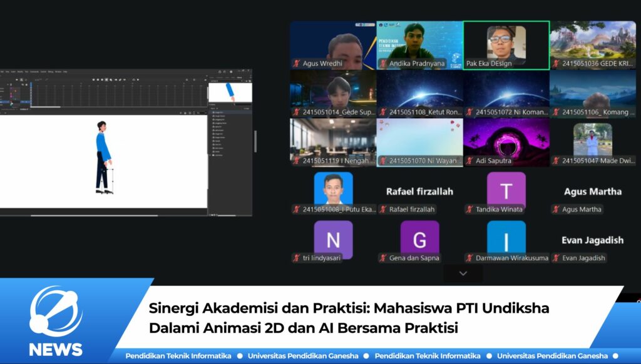This screenshot has height=364, width=641.
Task: Click the arm preview thumbnail in the library panel
Action: 230,93
